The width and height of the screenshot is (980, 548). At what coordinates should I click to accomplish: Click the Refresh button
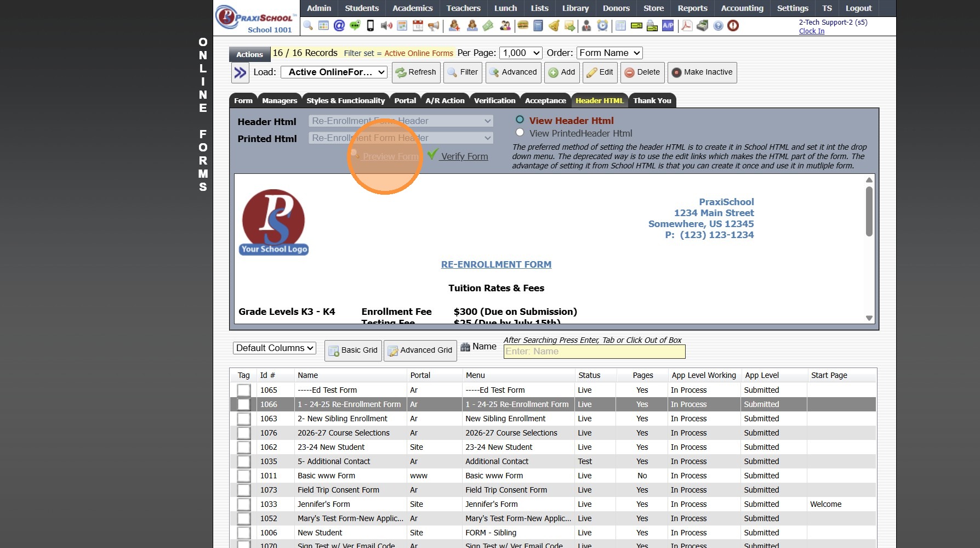point(416,72)
